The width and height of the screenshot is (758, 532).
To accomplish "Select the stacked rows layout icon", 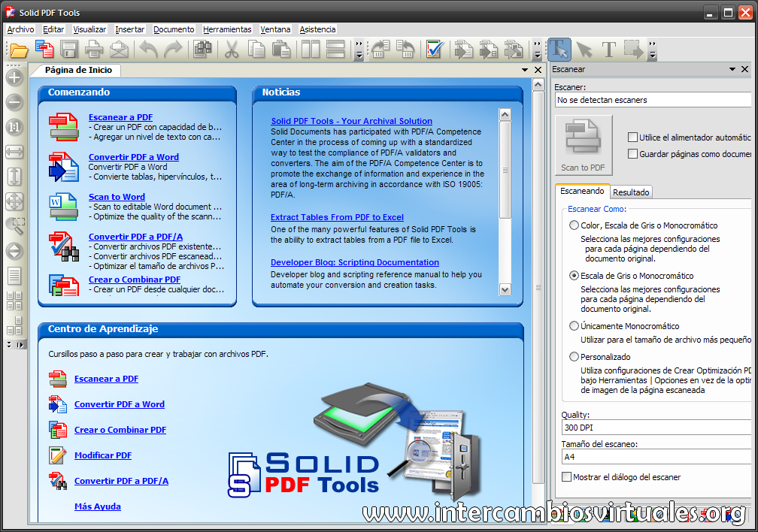I will (x=335, y=50).
